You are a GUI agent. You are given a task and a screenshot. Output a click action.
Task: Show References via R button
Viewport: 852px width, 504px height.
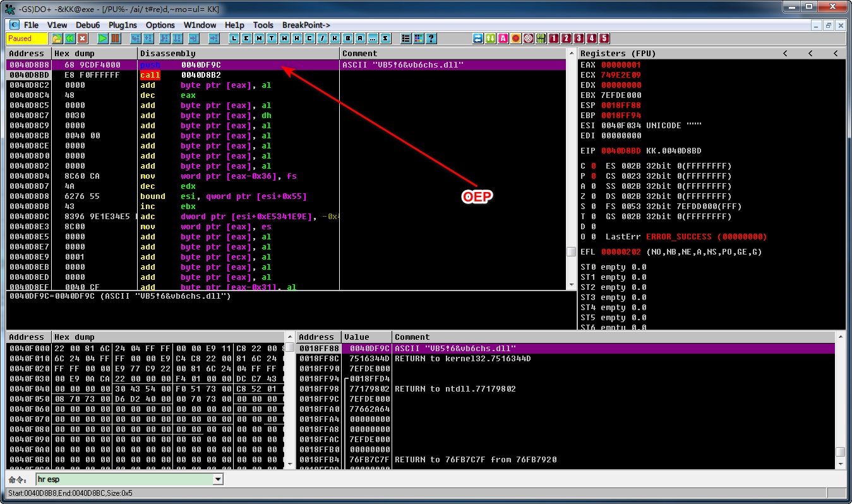point(360,39)
